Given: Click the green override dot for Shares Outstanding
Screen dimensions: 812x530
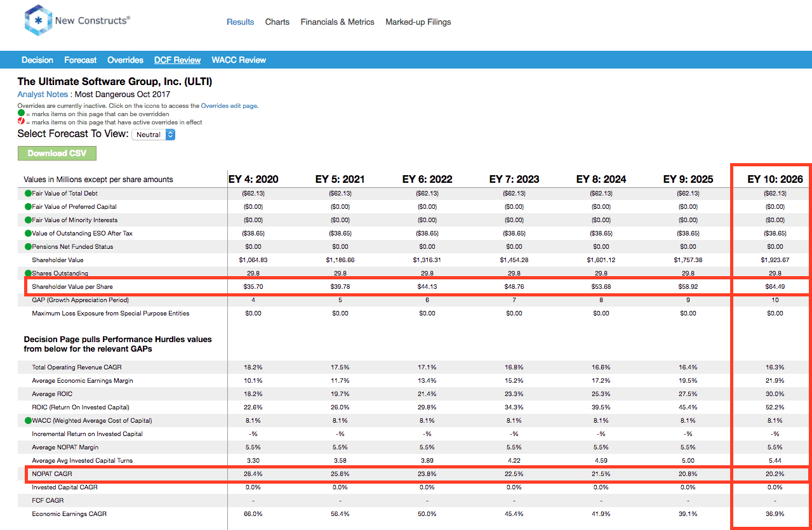Looking at the screenshot, I should click(x=28, y=273).
